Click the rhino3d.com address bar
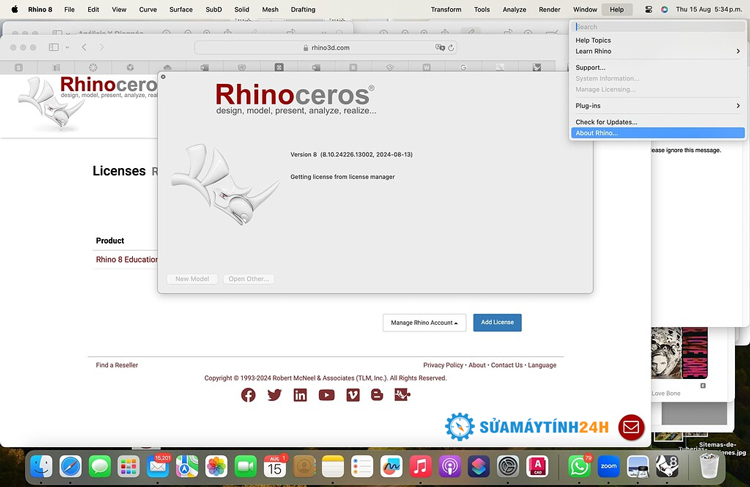 tap(325, 48)
